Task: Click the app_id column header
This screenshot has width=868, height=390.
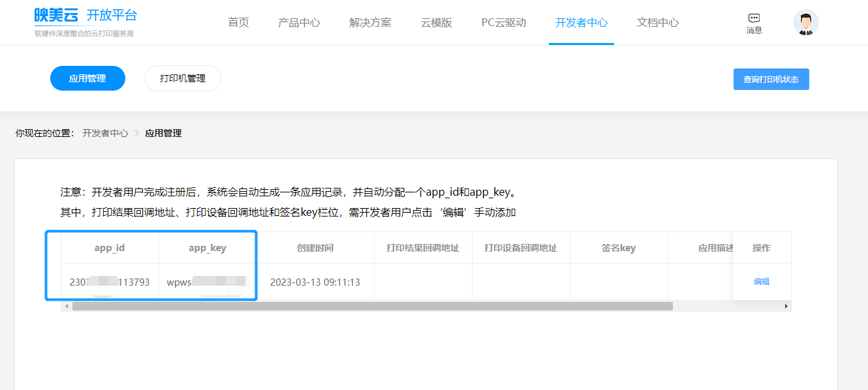Action: tap(110, 248)
